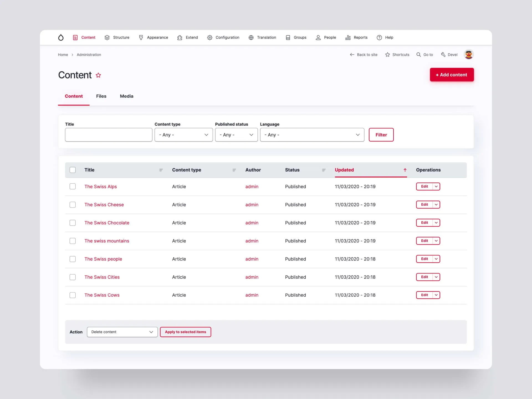Click the Extend puzzle icon
Screen dimensions: 532x399
click(x=180, y=37)
